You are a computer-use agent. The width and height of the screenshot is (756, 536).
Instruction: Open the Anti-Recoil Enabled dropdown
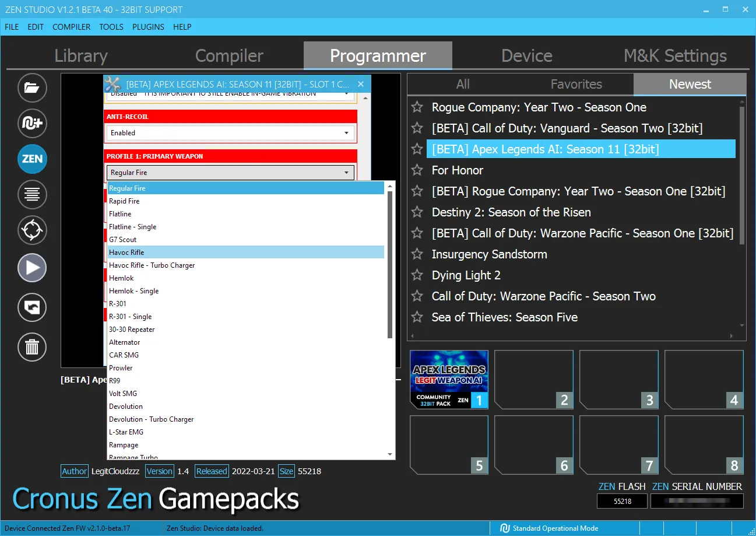pyautogui.click(x=231, y=133)
